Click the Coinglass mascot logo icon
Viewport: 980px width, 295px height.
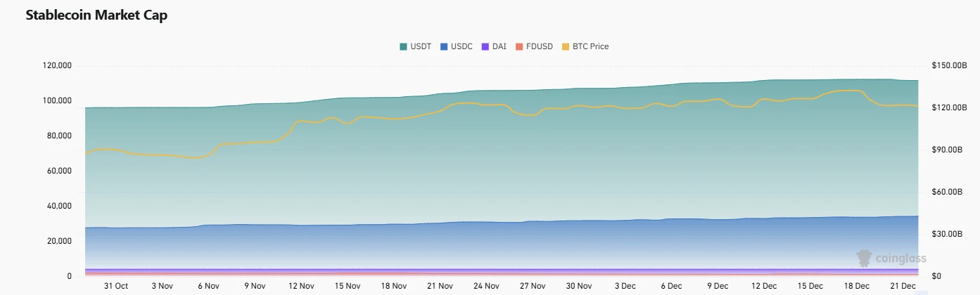(863, 258)
